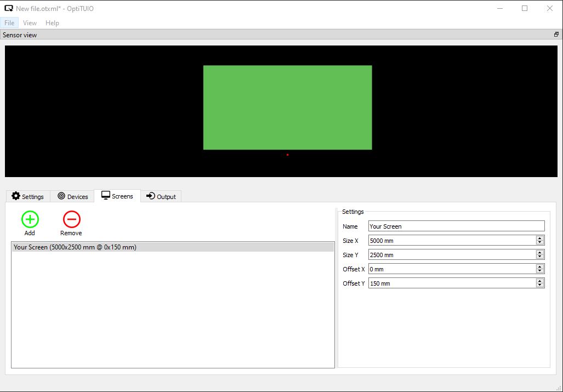This screenshot has width=563, height=392.
Task: Click inside the Name input field
Action: (x=455, y=226)
